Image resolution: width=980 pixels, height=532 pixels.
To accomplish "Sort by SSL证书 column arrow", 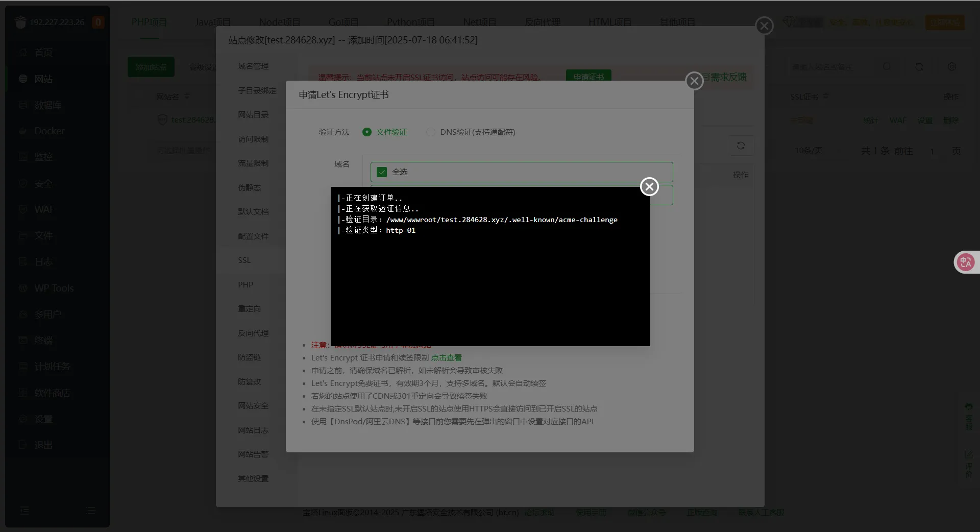I will tap(826, 96).
